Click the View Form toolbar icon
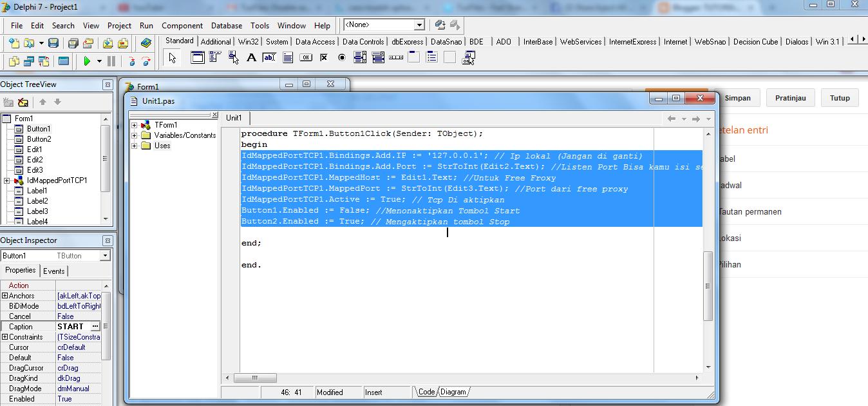Image resolution: width=868 pixels, height=406 pixels. [x=29, y=61]
